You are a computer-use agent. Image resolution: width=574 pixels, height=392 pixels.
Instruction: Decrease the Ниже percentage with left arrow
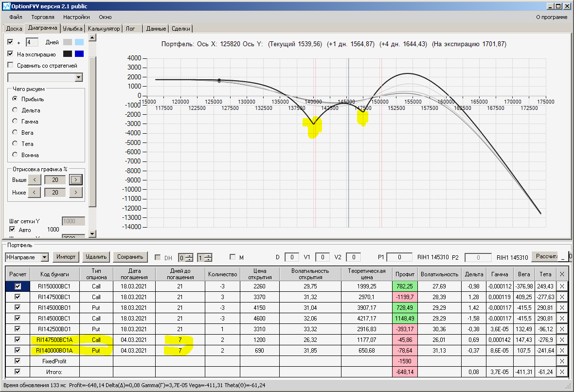click(35, 192)
